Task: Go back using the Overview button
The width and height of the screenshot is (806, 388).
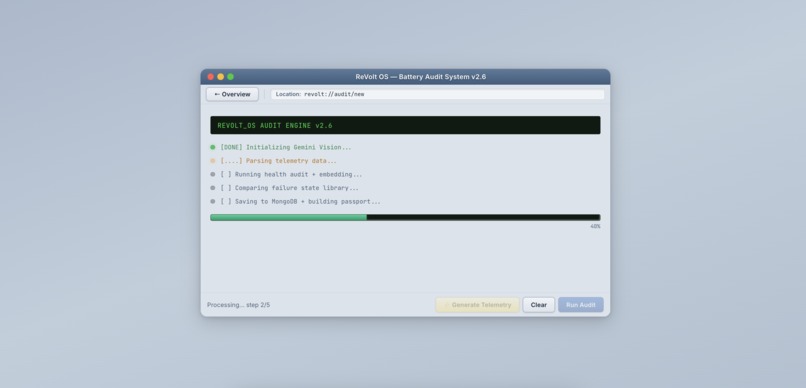Action: [x=232, y=94]
